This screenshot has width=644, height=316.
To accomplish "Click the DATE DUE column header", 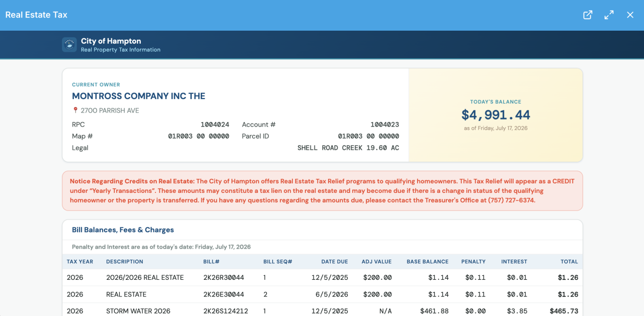I will (335, 262).
